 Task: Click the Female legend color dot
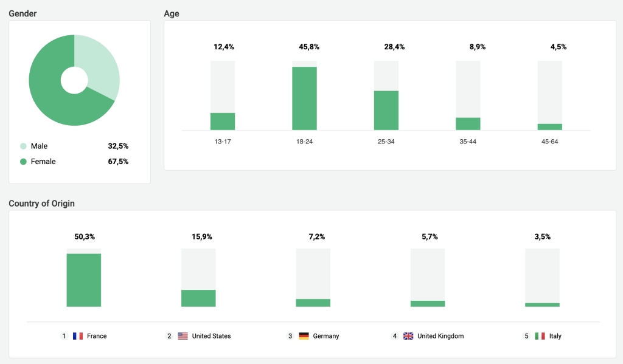pyautogui.click(x=23, y=162)
